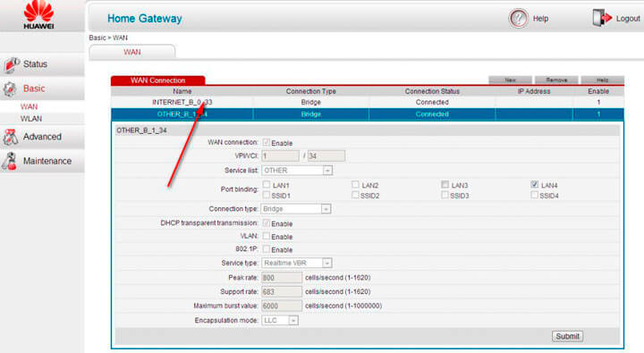
Task: Check the LAN1 port binding box
Action: coord(267,185)
